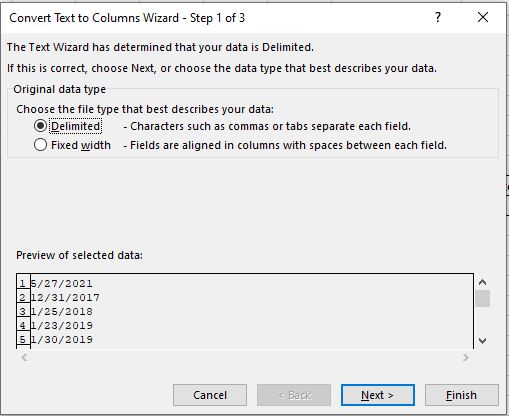Click the preview horizontal scroll right arrow

coord(466,358)
